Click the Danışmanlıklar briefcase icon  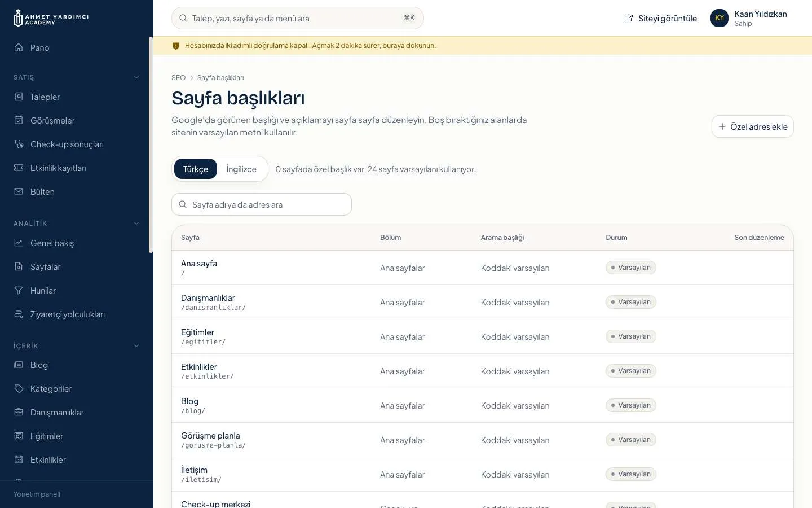(19, 412)
